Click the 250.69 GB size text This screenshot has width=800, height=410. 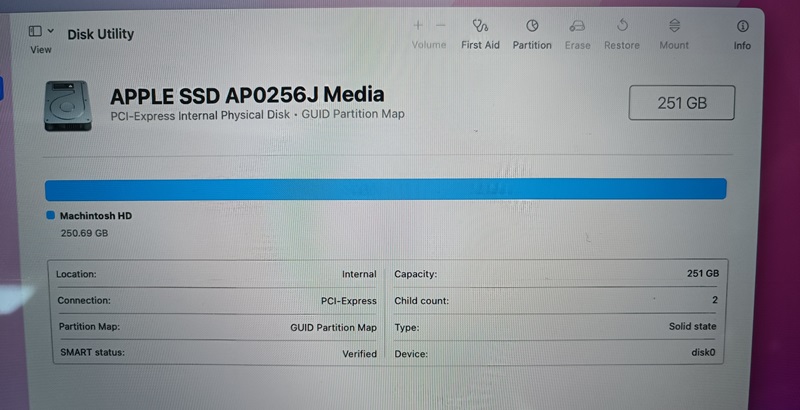pyautogui.click(x=84, y=233)
